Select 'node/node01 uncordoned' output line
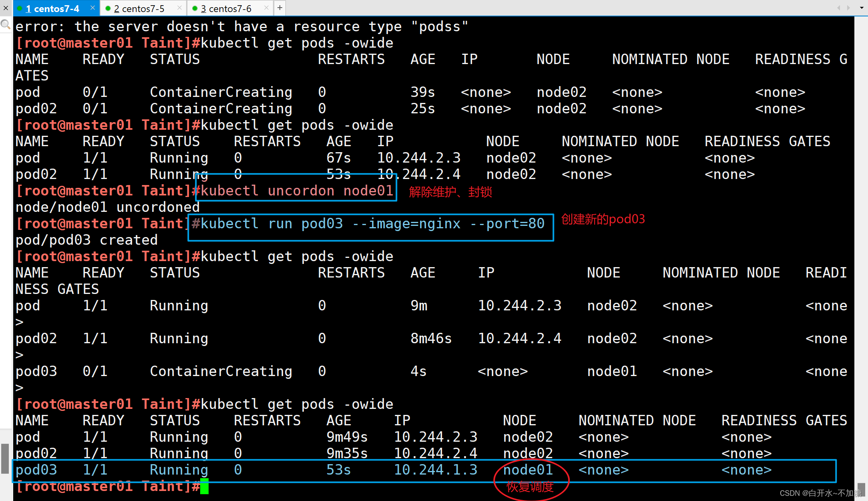 tap(107, 207)
